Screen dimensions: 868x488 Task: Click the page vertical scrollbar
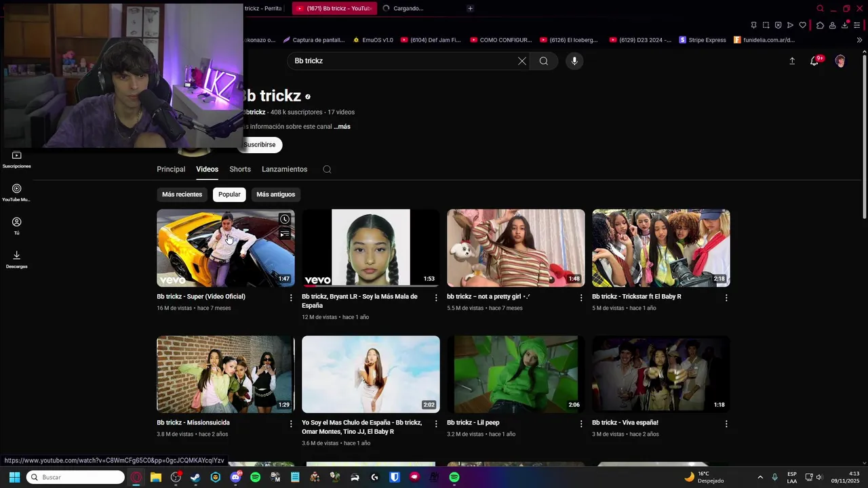coord(864,136)
